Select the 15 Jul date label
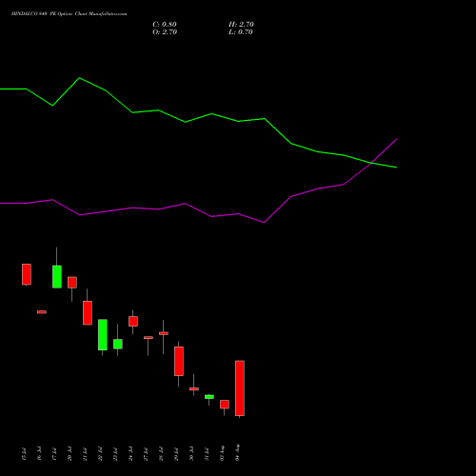476x476 pixels. point(24,454)
